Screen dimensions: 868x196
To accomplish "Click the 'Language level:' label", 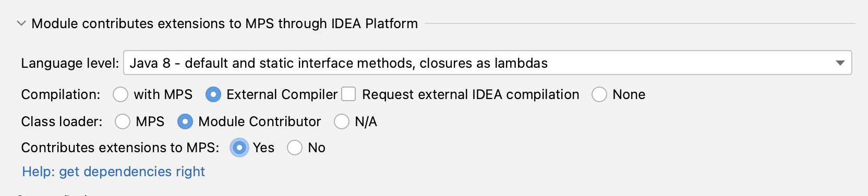I will (70, 63).
